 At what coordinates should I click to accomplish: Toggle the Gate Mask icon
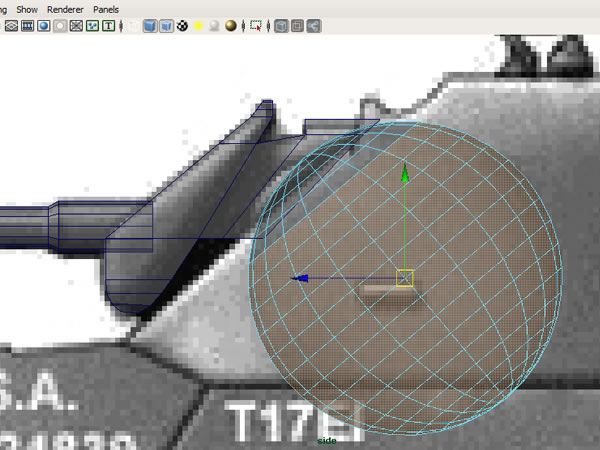tap(60, 26)
